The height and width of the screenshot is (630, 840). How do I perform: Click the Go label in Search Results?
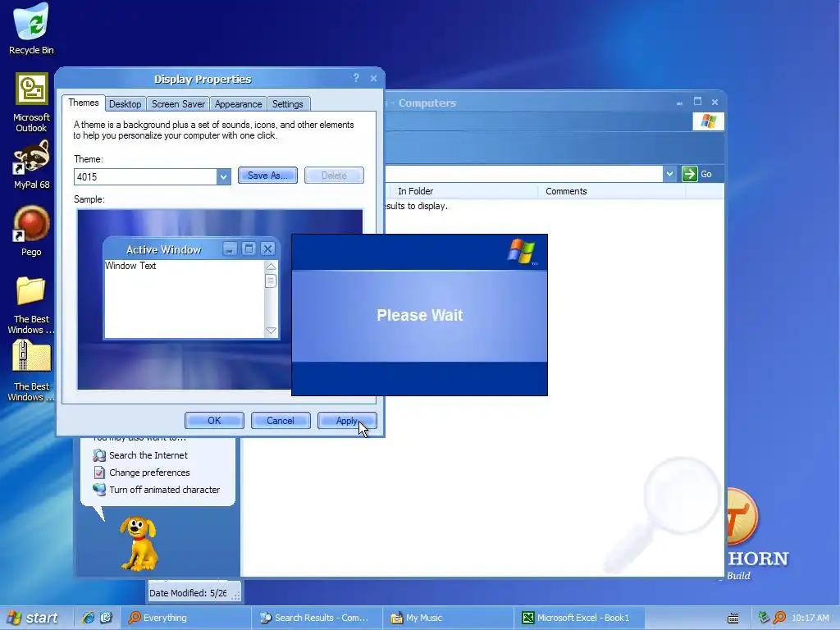click(706, 174)
